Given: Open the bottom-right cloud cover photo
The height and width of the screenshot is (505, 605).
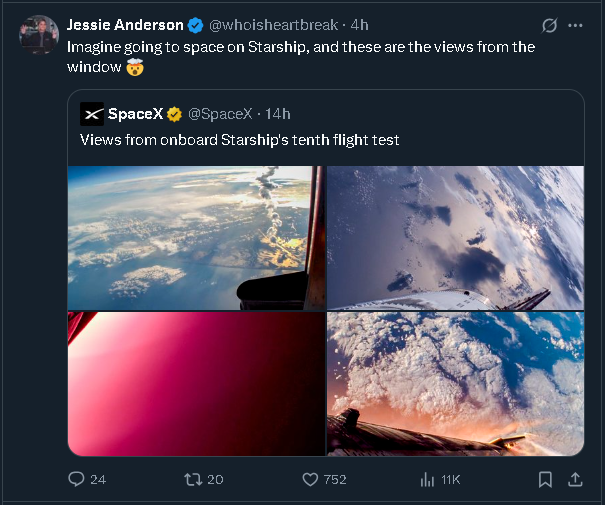Looking at the screenshot, I should pyautogui.click(x=455, y=383).
